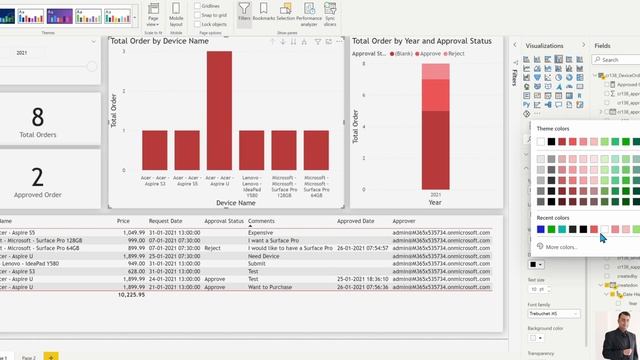Enable the Lock objects checkbox
Screen dimensions: 640x360
point(197,24)
